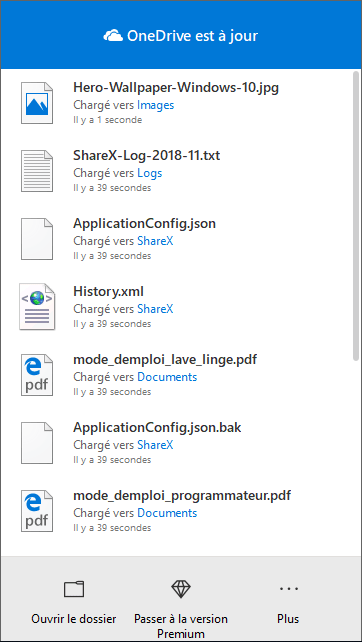Viewport: 362px width, 642px height.
Task: Select file name Hero-Wallpaper-Windows-10.jpg
Action: tap(176, 88)
